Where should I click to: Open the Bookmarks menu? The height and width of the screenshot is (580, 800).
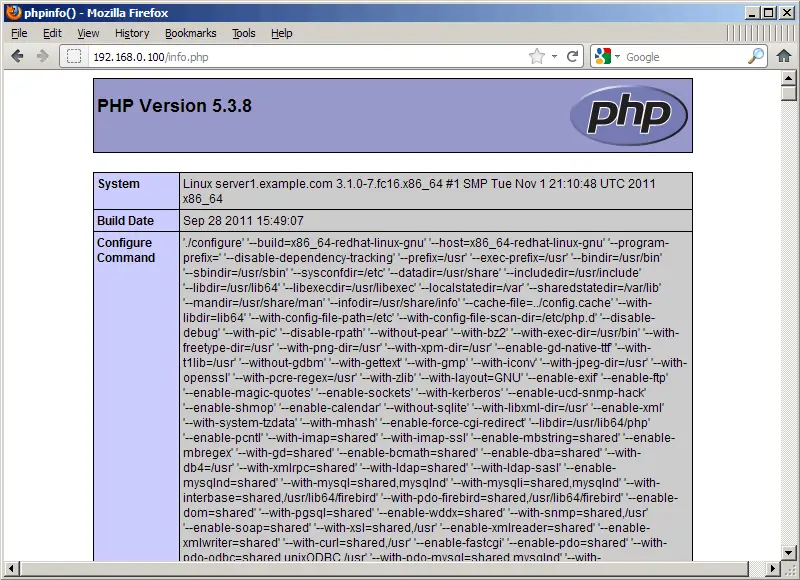[x=191, y=33]
